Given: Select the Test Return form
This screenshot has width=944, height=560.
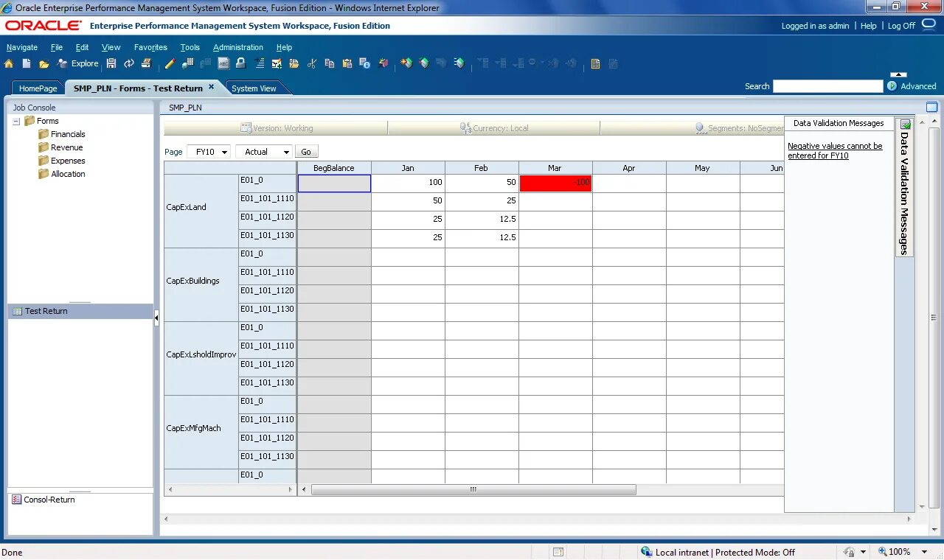Looking at the screenshot, I should click(x=80, y=311).
